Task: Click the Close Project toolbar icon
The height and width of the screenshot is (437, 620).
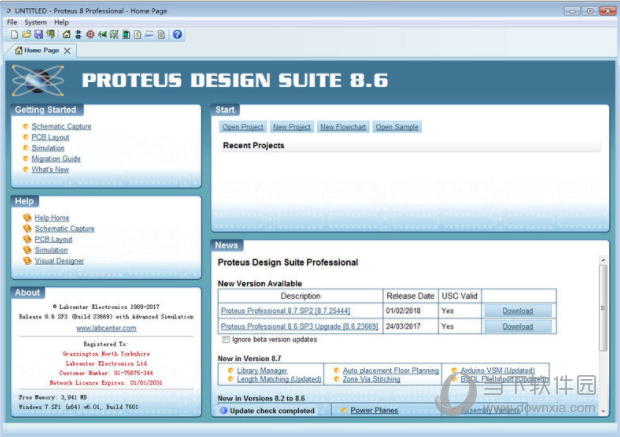Action: coord(50,34)
